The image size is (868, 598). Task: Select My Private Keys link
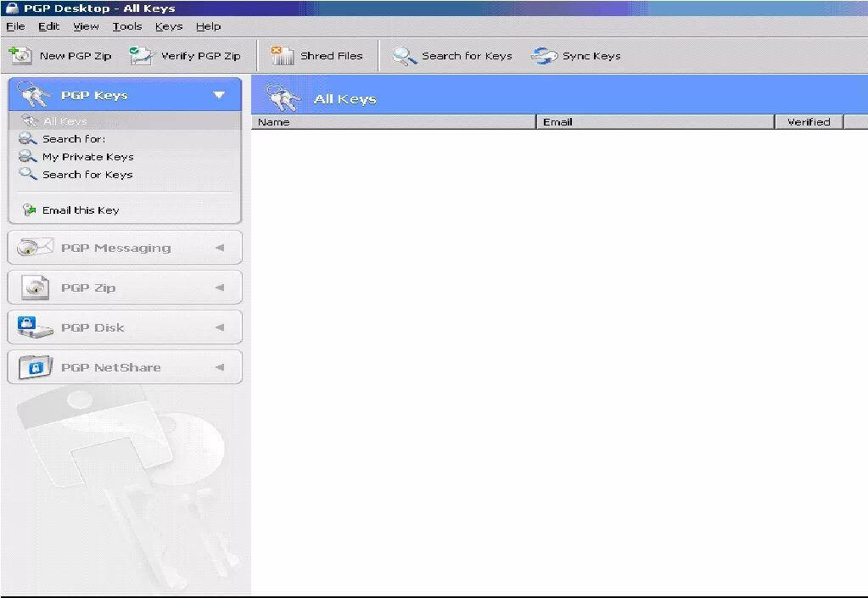88,157
